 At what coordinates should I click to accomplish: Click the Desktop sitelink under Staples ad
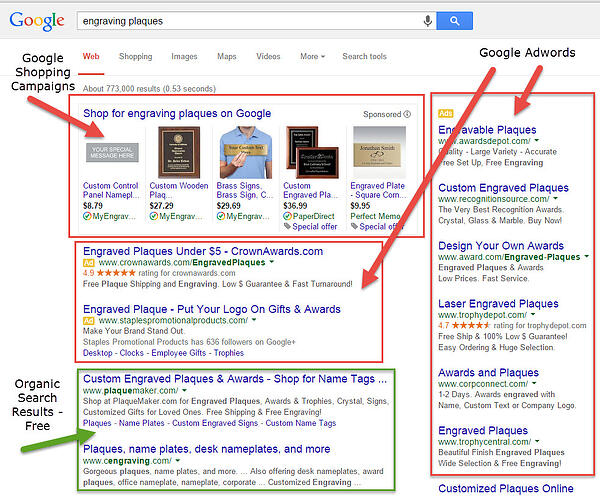pyautogui.click(x=98, y=353)
